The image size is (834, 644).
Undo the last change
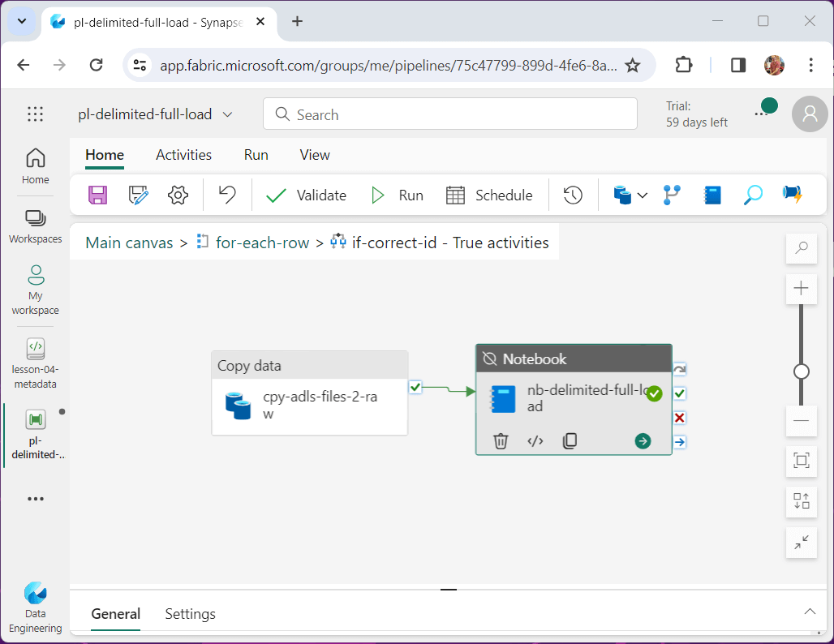tap(228, 195)
